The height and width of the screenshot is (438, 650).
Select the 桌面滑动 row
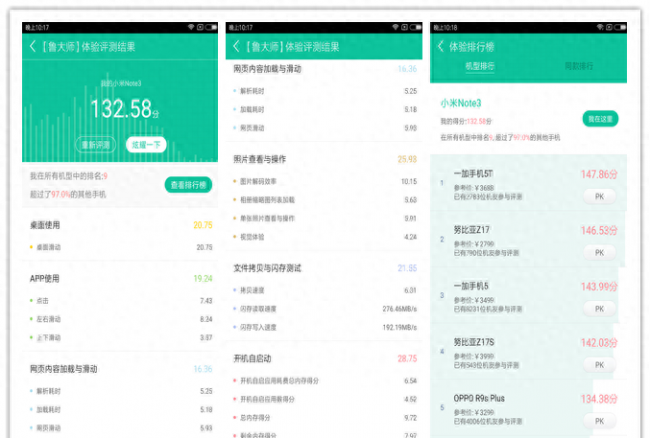(x=121, y=247)
